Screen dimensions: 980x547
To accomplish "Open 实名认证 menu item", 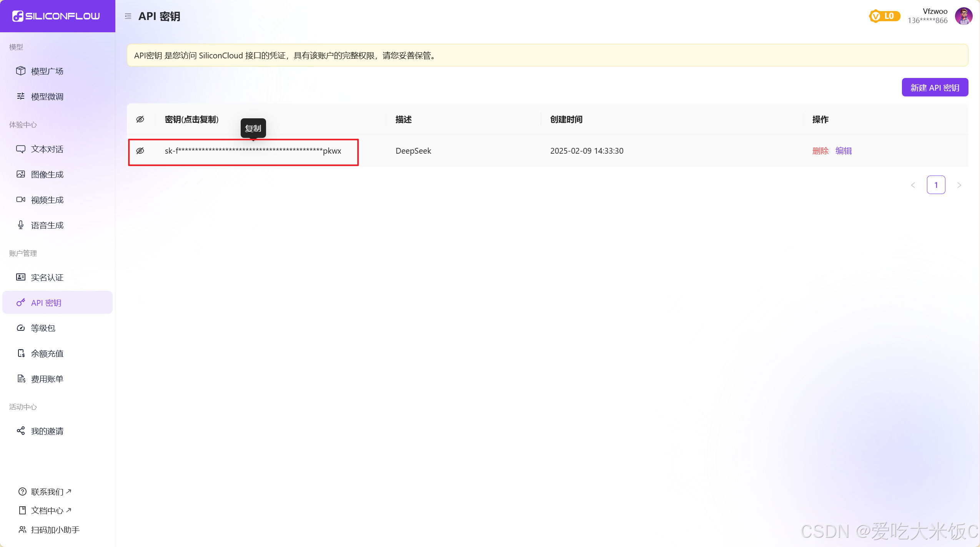I will [47, 277].
